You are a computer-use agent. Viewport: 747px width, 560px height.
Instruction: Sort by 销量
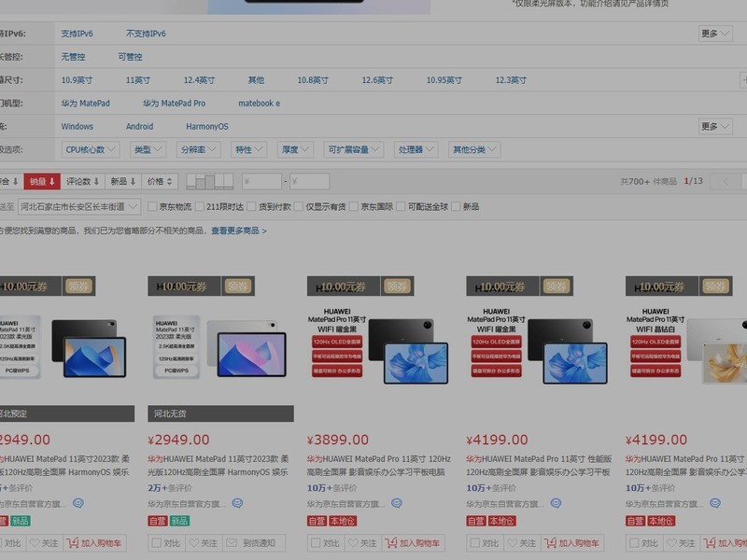click(x=42, y=181)
